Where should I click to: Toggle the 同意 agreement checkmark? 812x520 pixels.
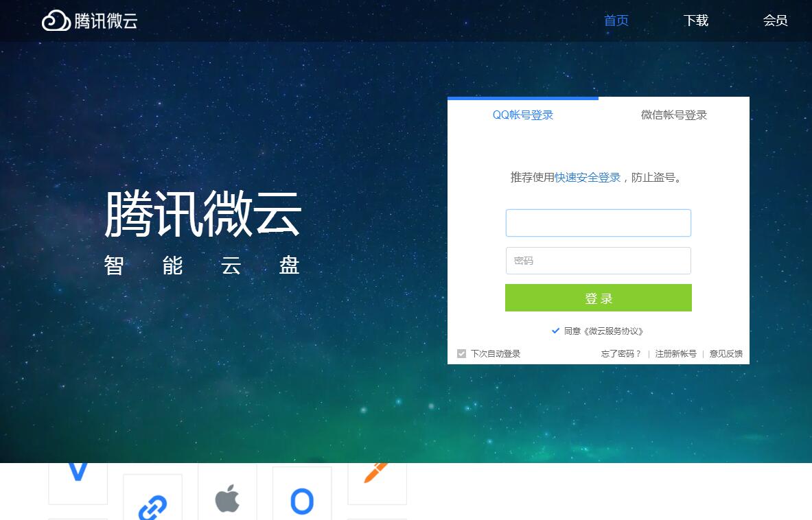pos(556,331)
